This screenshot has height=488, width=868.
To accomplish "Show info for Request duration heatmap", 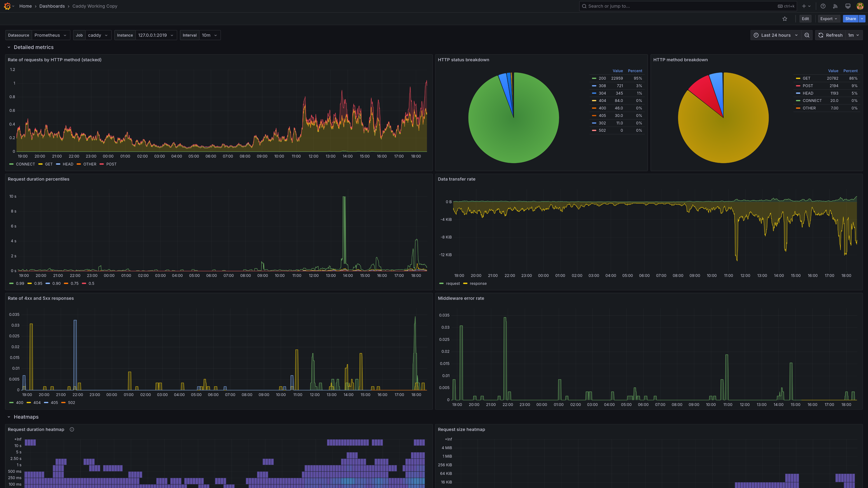I will [x=72, y=429].
